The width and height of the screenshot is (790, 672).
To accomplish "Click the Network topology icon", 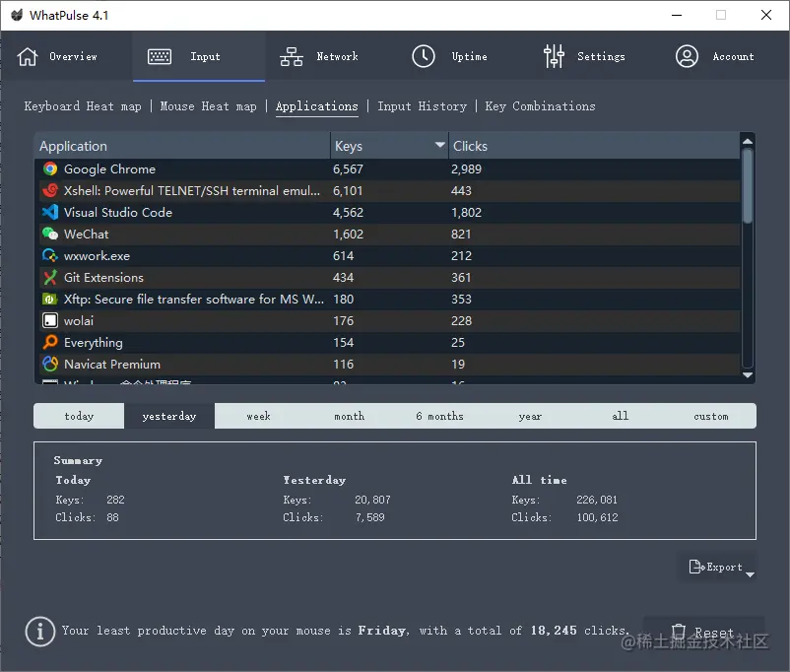I will [292, 56].
